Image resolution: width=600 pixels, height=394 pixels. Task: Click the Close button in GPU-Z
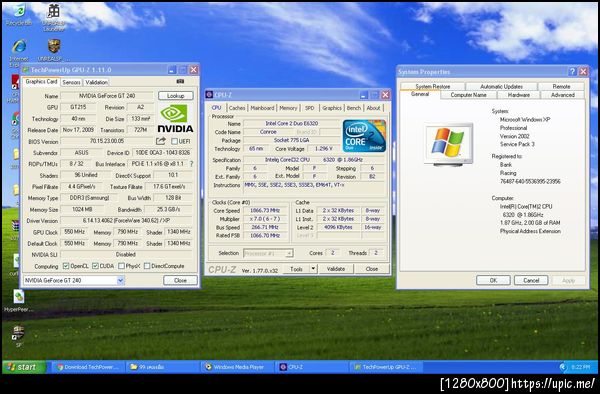[180, 280]
